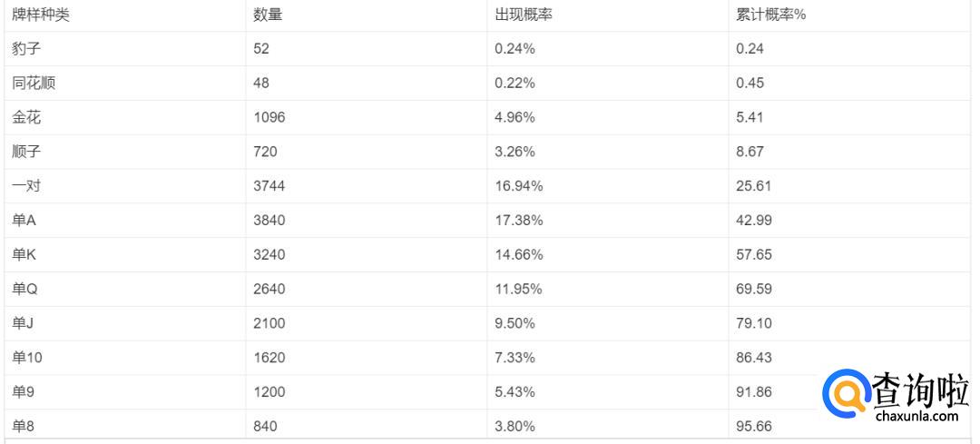
Task: Select the 豹子 row label
Action: (26, 49)
